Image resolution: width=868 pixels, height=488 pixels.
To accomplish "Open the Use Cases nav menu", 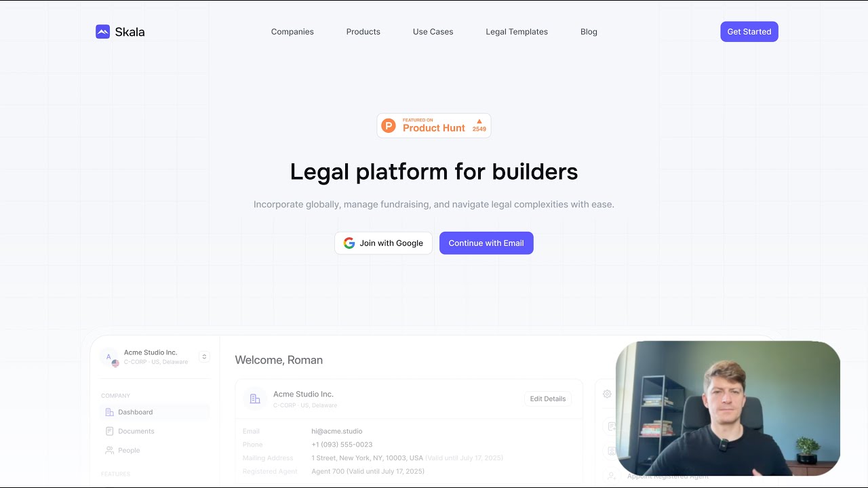I will coord(433,32).
